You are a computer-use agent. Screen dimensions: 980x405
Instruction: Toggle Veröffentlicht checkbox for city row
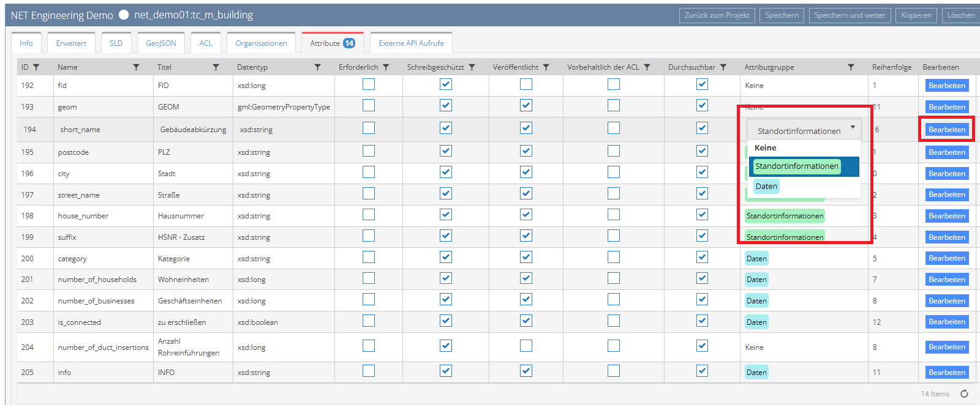click(x=526, y=172)
